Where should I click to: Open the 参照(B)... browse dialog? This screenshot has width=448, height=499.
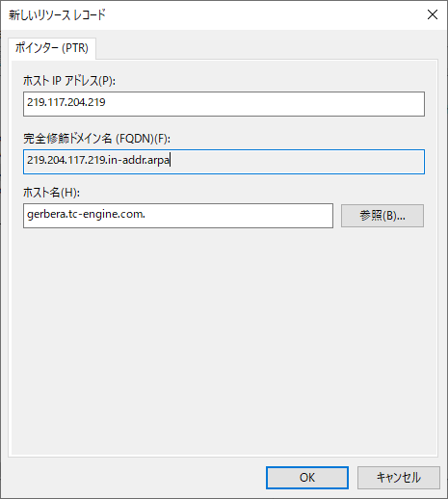click(382, 216)
